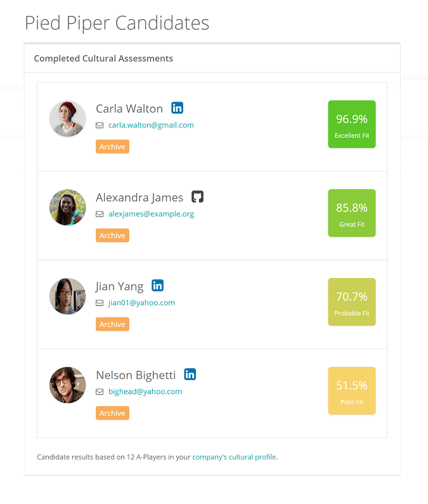Image resolution: width=428 pixels, height=504 pixels.
Task: Open Carla Walton's LinkedIn profile icon
Action: 178,108
